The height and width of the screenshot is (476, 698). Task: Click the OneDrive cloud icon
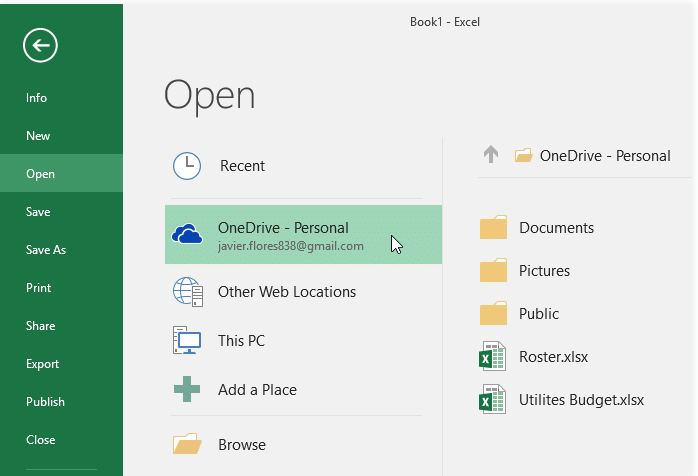(x=187, y=234)
